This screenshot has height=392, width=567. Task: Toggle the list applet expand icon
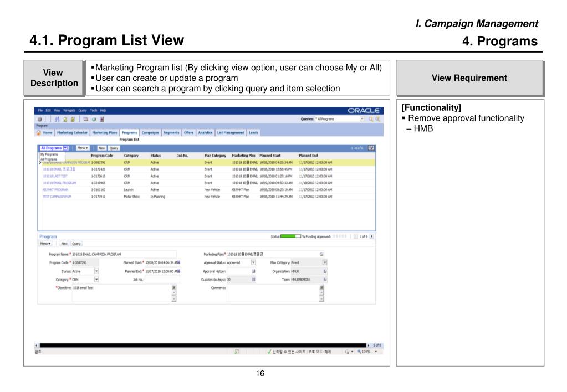[371, 148]
